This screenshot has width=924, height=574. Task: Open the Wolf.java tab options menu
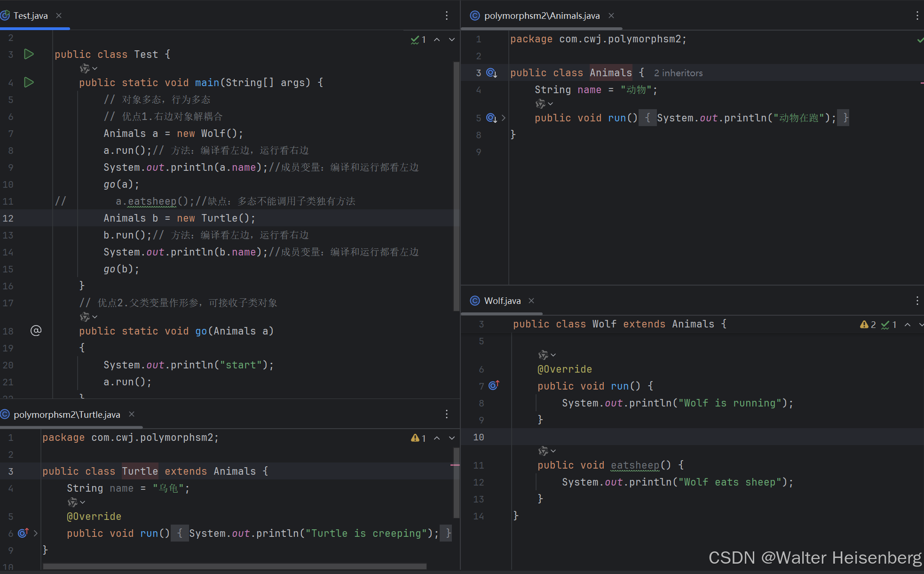click(x=917, y=301)
